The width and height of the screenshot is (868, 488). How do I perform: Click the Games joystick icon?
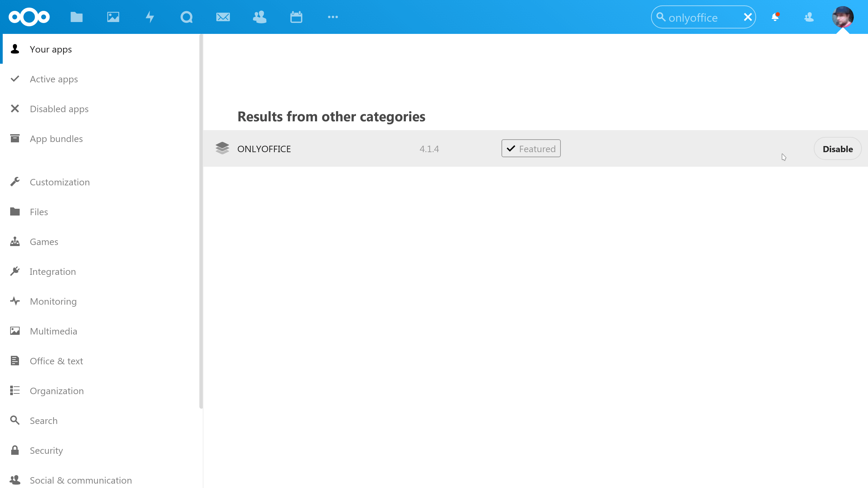15,241
